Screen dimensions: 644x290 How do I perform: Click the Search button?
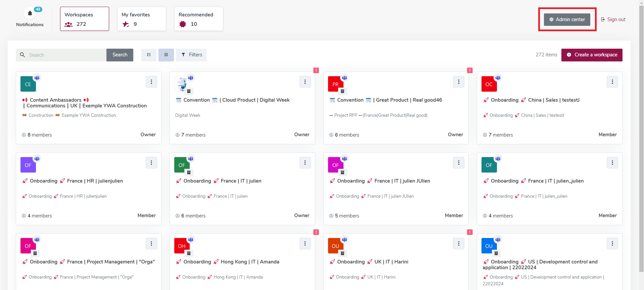[120, 55]
